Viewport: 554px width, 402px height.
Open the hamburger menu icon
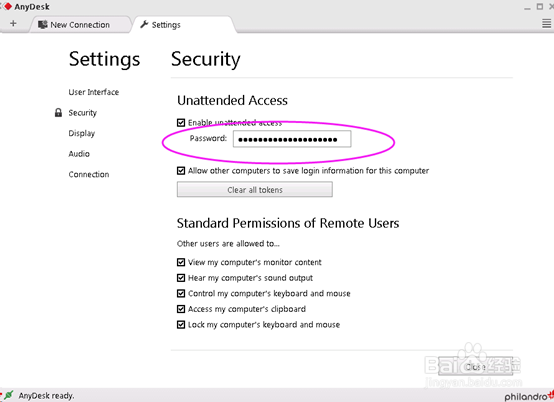[x=546, y=24]
